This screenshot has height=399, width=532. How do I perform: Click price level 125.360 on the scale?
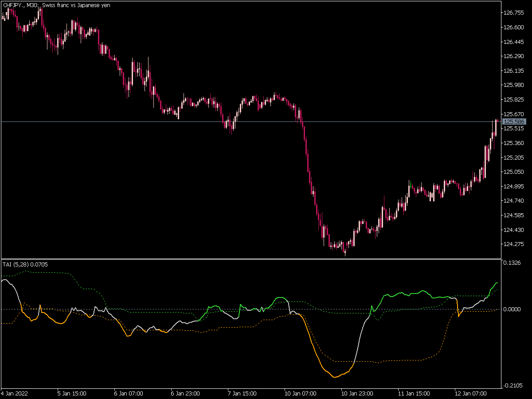pyautogui.click(x=514, y=143)
